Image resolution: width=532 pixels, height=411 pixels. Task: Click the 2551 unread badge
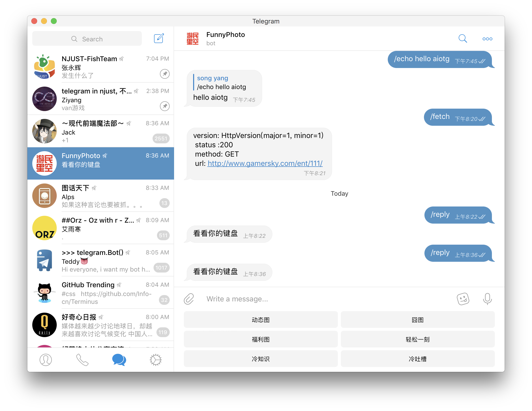tap(161, 138)
